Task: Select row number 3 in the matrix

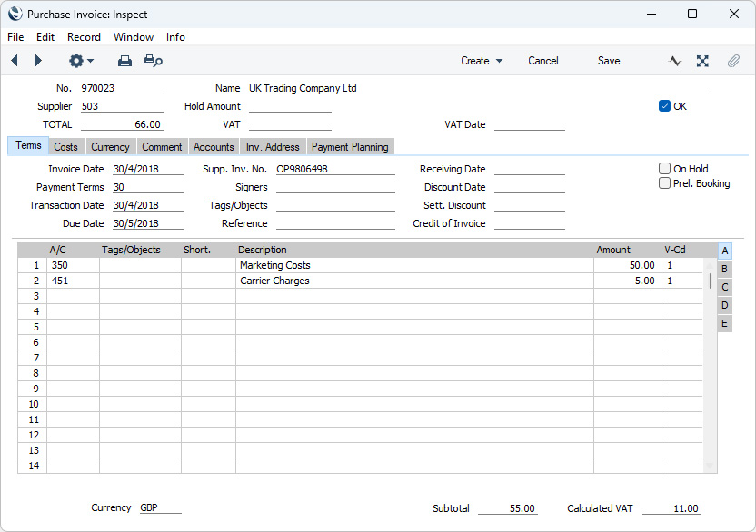Action: point(33,296)
